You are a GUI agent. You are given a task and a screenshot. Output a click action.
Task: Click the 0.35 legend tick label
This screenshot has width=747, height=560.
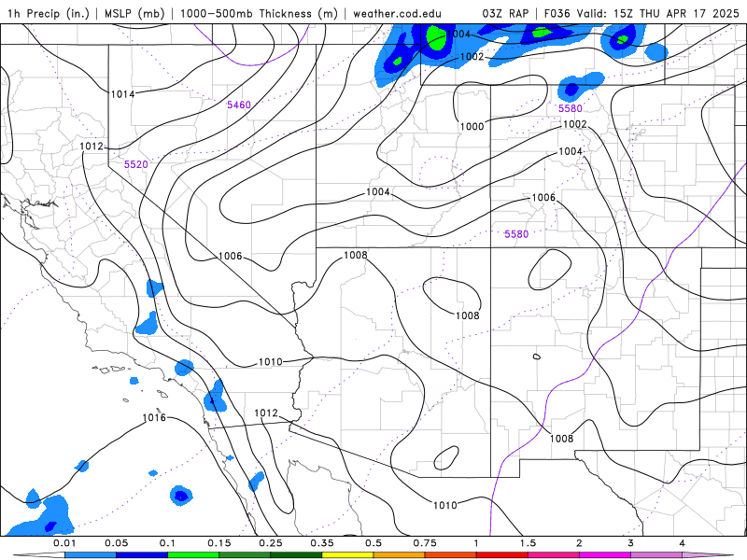tap(322, 543)
